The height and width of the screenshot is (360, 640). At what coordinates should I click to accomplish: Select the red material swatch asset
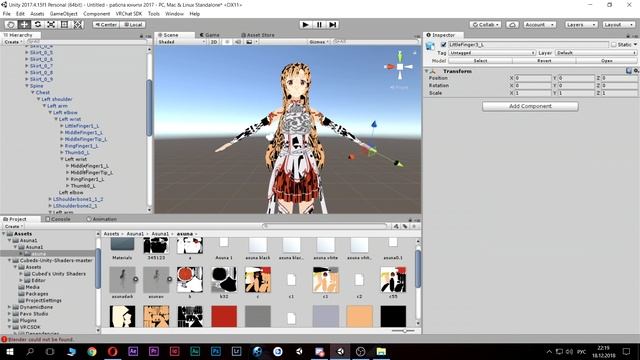pyautogui.click(x=224, y=316)
